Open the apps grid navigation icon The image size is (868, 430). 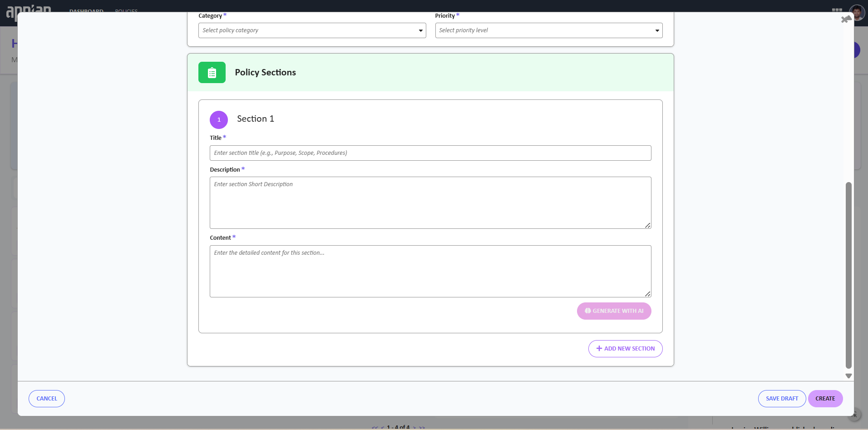[837, 10]
